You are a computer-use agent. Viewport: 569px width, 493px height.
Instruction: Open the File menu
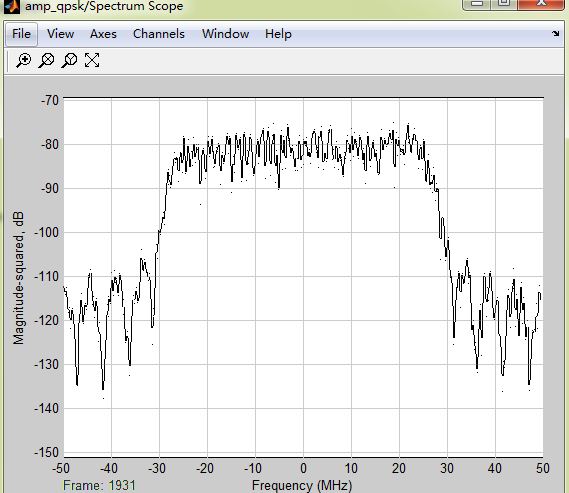pos(21,34)
